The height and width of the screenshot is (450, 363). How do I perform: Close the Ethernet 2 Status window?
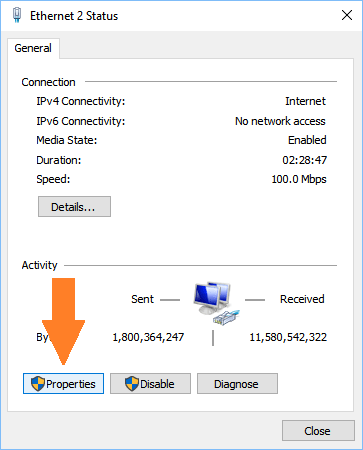pos(347,15)
